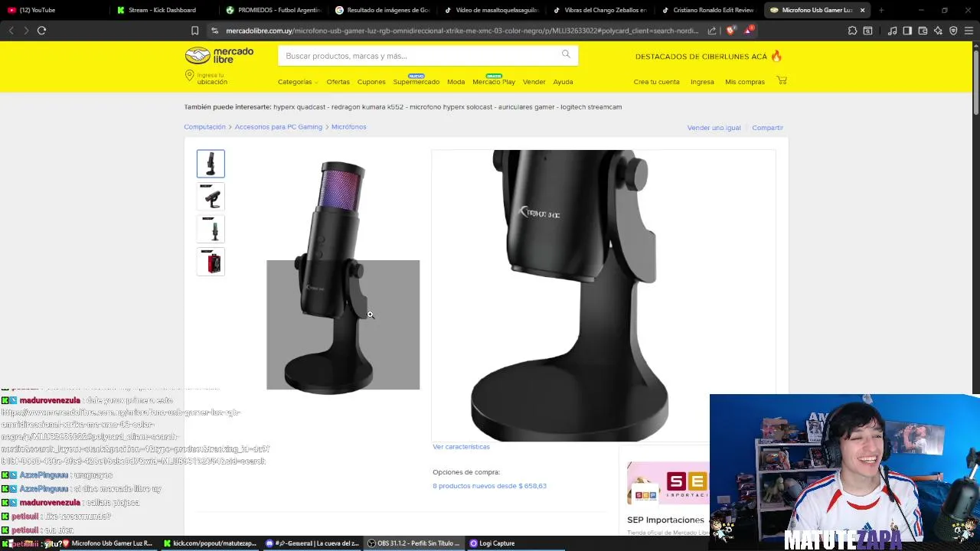Open Micrófonos breadcrumb link
Image resolution: width=980 pixels, height=551 pixels.
point(348,127)
